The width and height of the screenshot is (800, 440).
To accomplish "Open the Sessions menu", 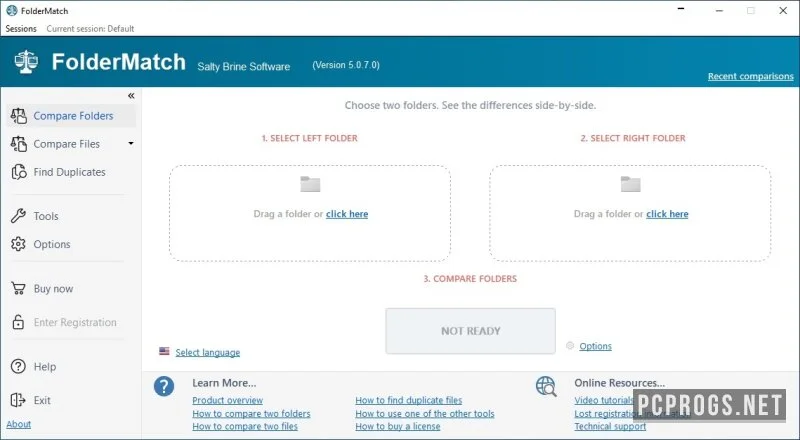I will (21, 29).
